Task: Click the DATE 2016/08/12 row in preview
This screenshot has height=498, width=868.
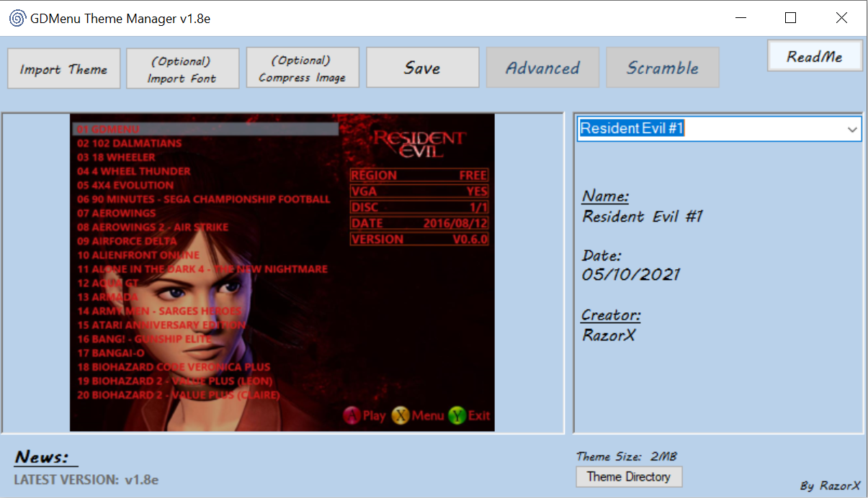Action: click(x=419, y=224)
